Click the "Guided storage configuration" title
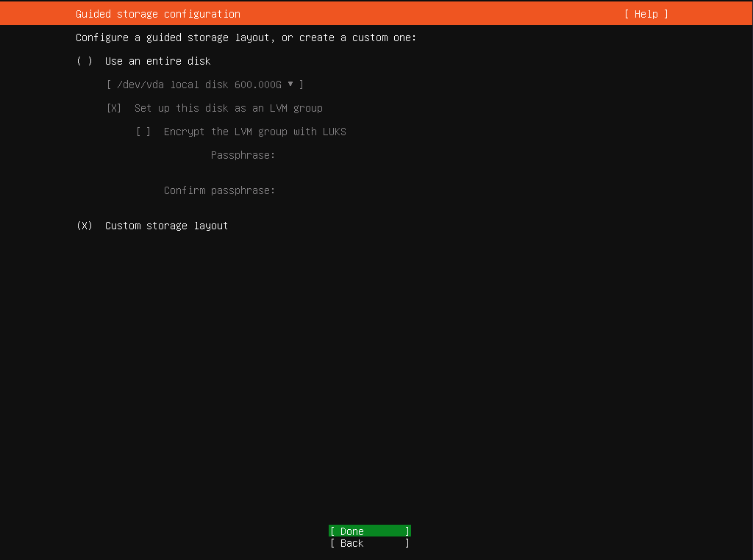This screenshot has width=753, height=560. click(157, 14)
